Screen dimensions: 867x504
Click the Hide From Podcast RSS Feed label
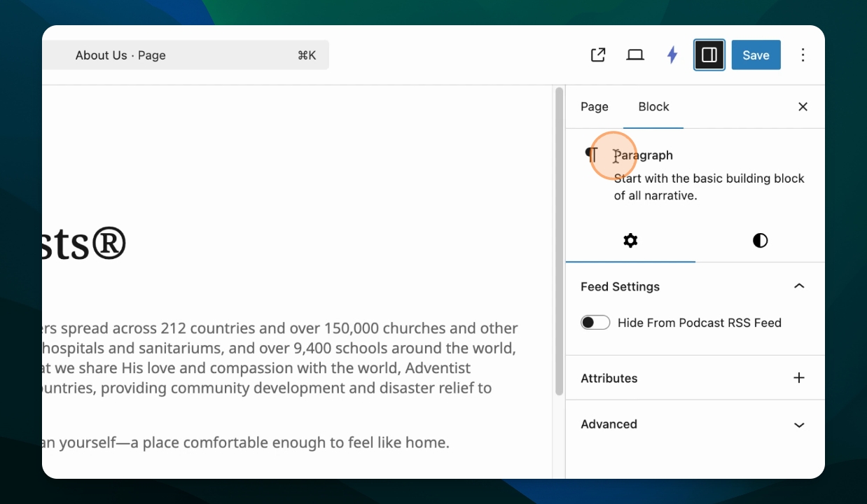700,323
